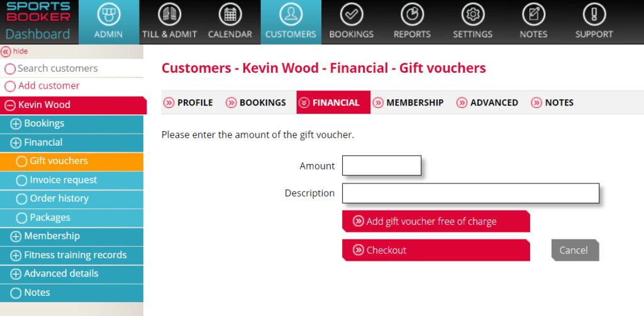Open the Support exclamation icon
Image resolution: width=644 pixels, height=316 pixels.
(594, 15)
